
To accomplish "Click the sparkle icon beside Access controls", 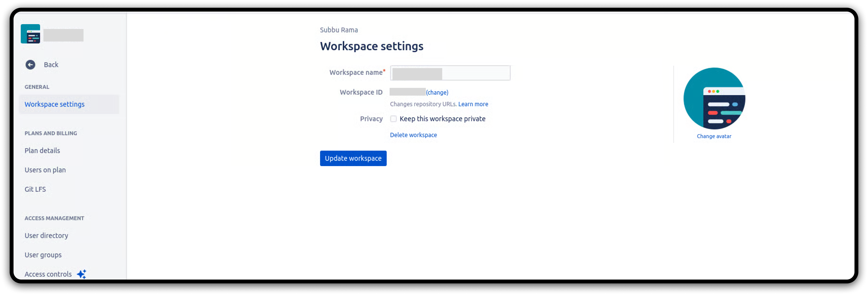I will 82,274.
